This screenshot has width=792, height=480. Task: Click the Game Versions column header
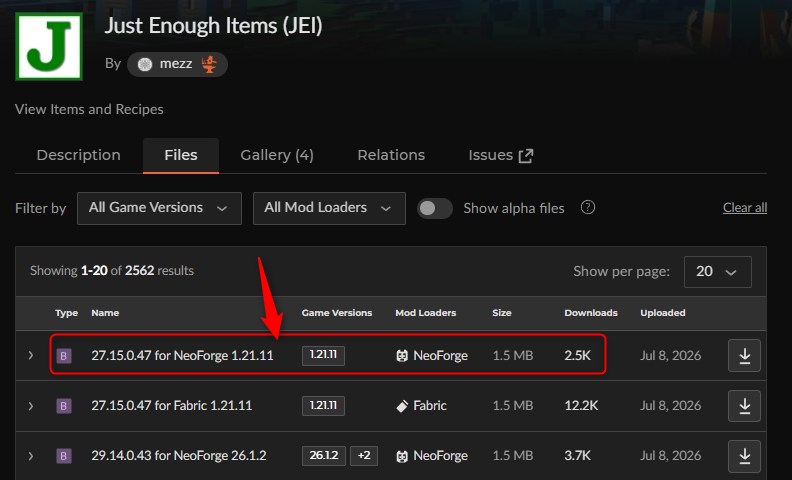click(x=337, y=313)
